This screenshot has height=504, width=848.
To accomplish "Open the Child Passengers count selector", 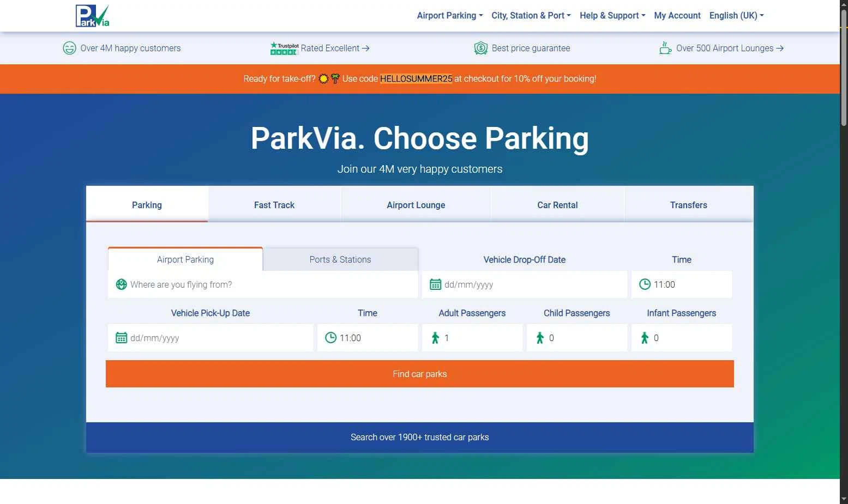I will point(577,338).
